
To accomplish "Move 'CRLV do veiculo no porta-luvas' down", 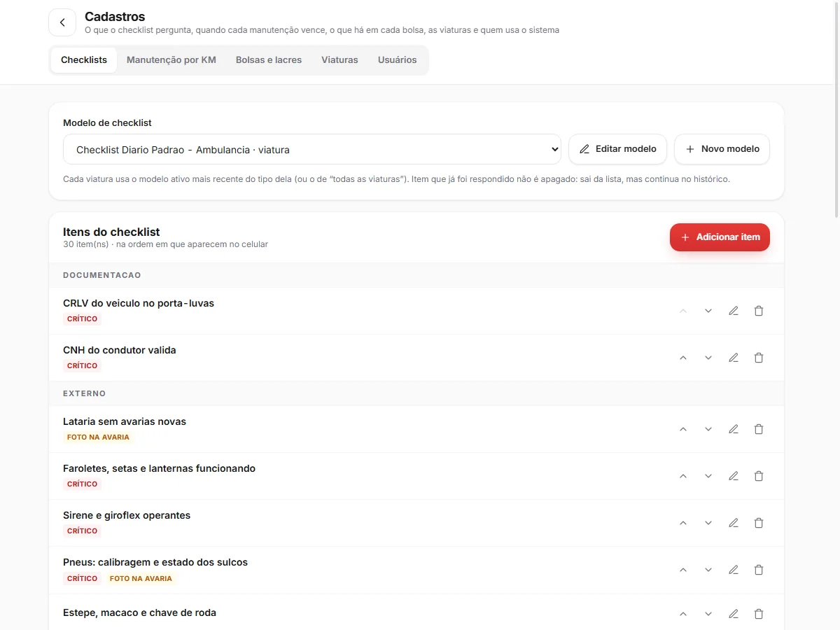I will (x=708, y=311).
